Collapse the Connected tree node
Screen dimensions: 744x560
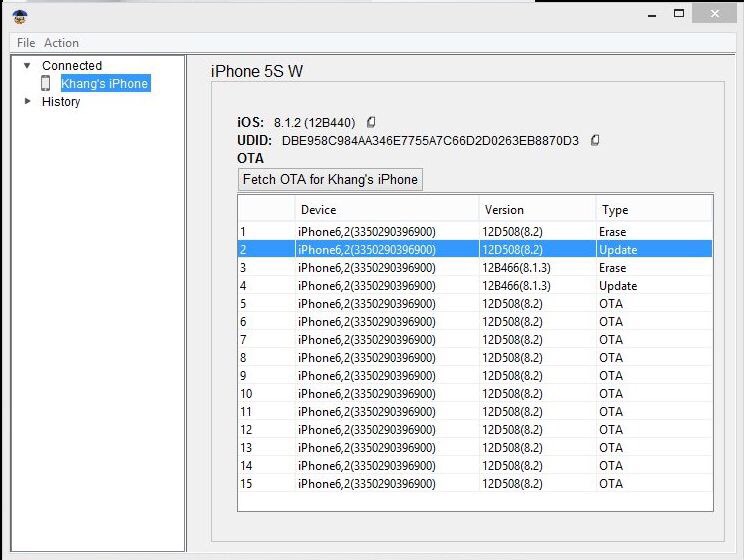pos(27,65)
